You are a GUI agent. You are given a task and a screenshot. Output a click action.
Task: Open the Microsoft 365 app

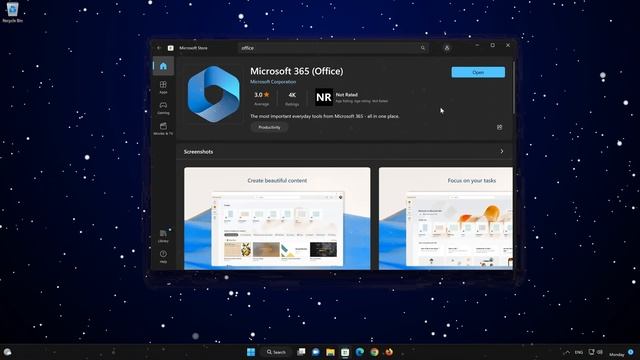pyautogui.click(x=478, y=72)
